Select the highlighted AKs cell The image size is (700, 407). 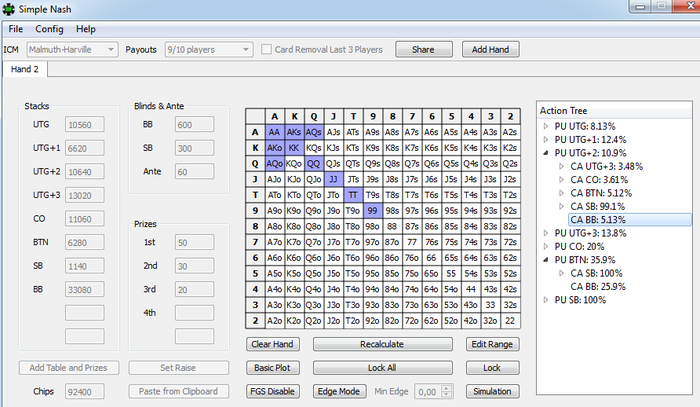point(294,132)
